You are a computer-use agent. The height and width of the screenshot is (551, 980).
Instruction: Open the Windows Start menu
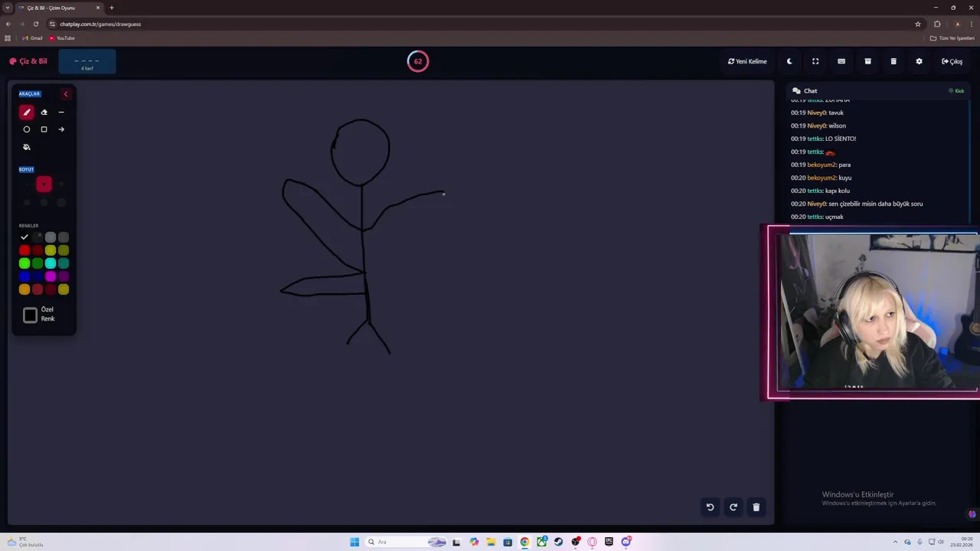tap(354, 542)
